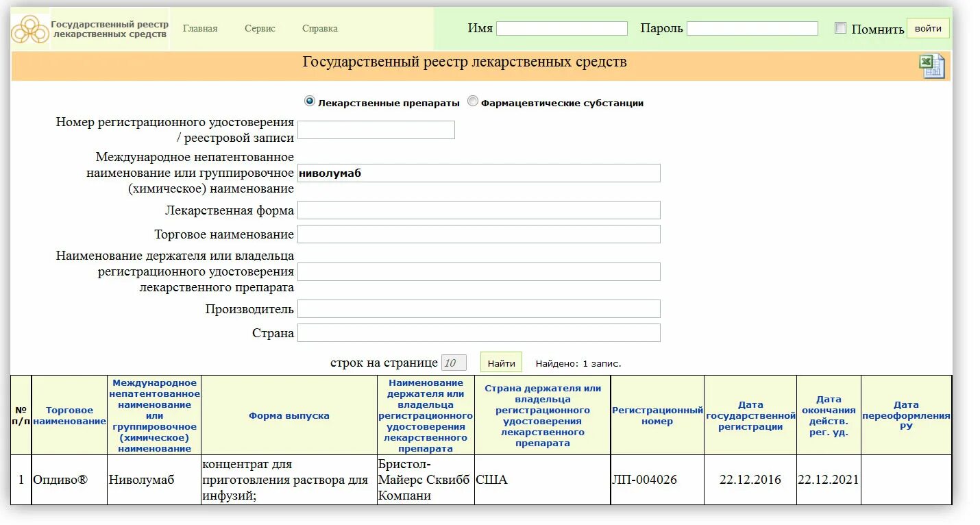The width and height of the screenshot is (980, 525).
Task: Click the Опдиво® table cell
Action: 69,480
